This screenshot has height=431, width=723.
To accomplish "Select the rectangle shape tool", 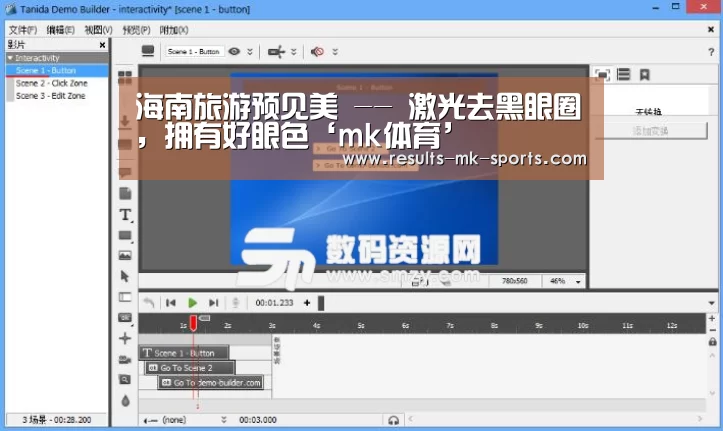I will pos(125,236).
